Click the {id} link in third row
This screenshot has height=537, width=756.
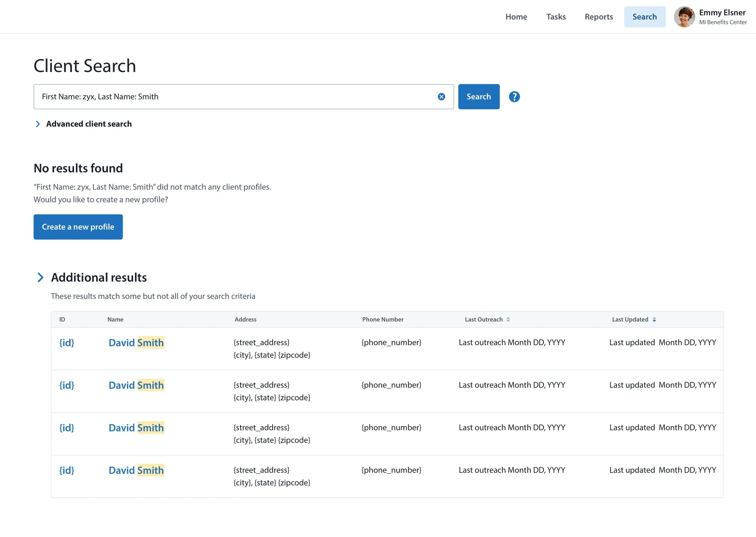click(67, 428)
